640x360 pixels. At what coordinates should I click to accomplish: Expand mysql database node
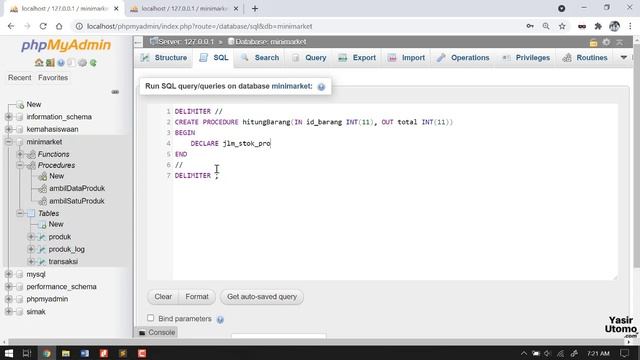(x=9, y=274)
